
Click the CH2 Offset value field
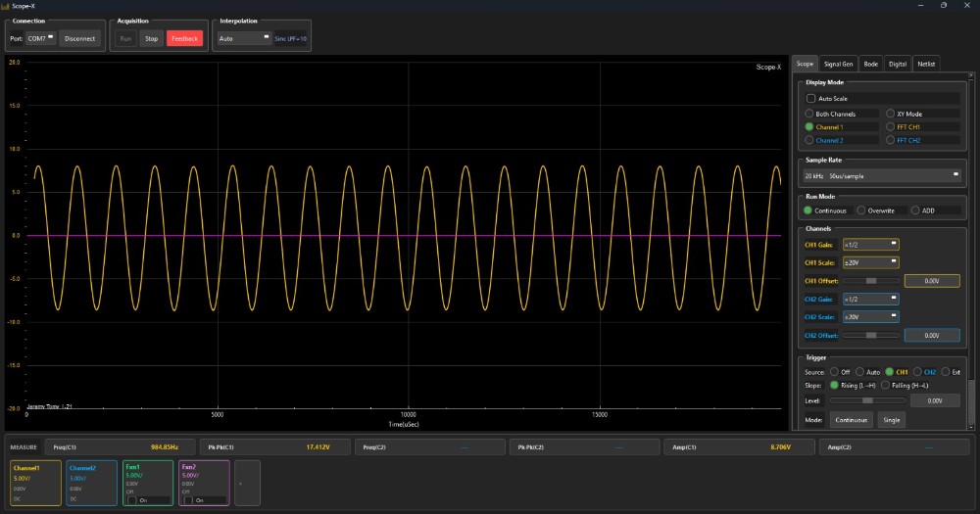(932, 336)
